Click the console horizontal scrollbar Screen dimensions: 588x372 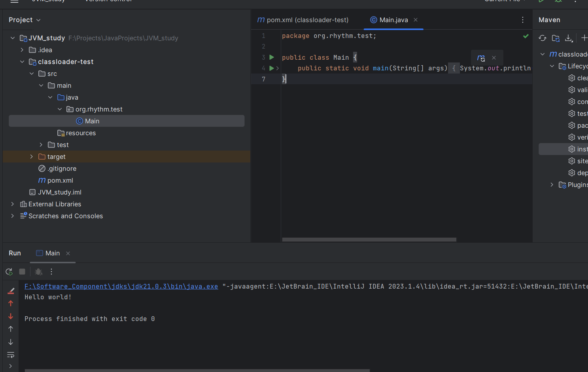click(197, 370)
